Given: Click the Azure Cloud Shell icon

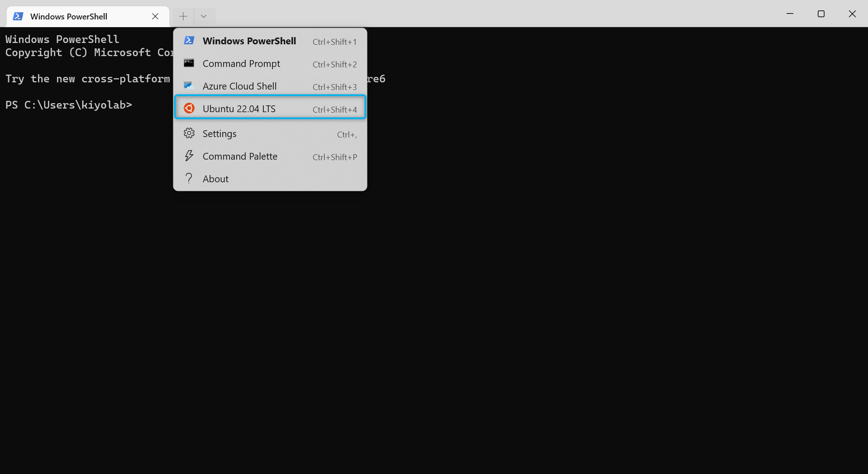Looking at the screenshot, I should point(189,86).
